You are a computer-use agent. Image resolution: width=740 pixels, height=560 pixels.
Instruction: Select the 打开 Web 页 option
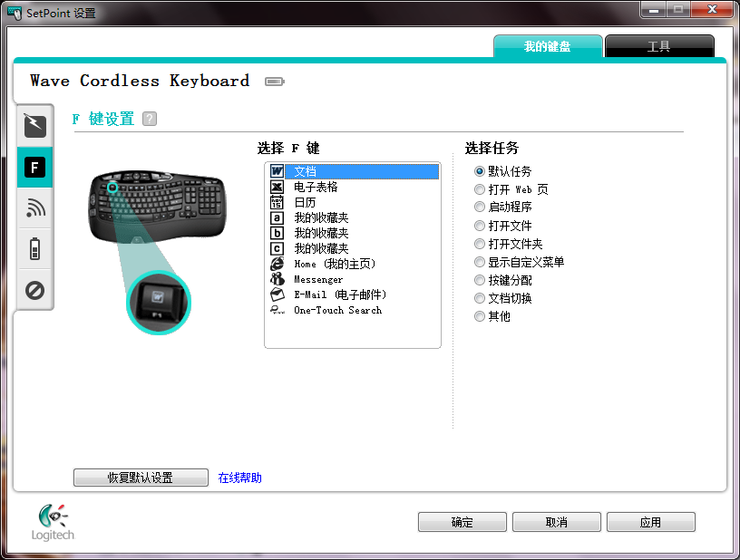[480, 189]
